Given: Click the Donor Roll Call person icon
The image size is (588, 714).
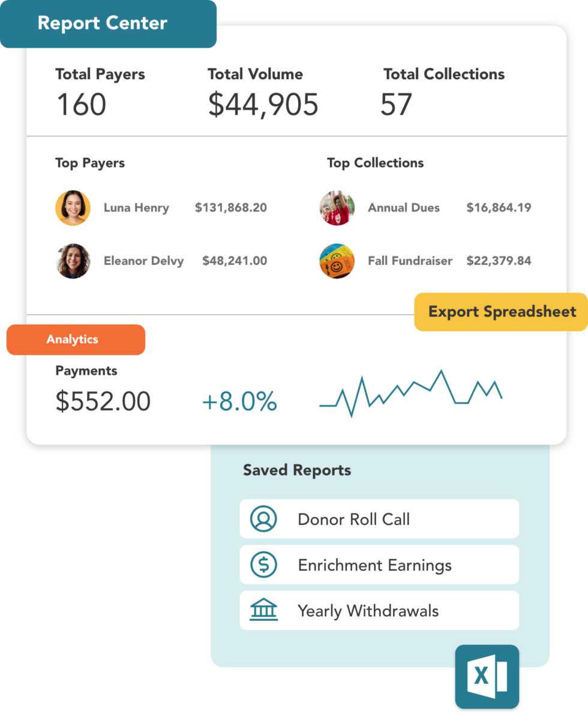Looking at the screenshot, I should tap(263, 519).
